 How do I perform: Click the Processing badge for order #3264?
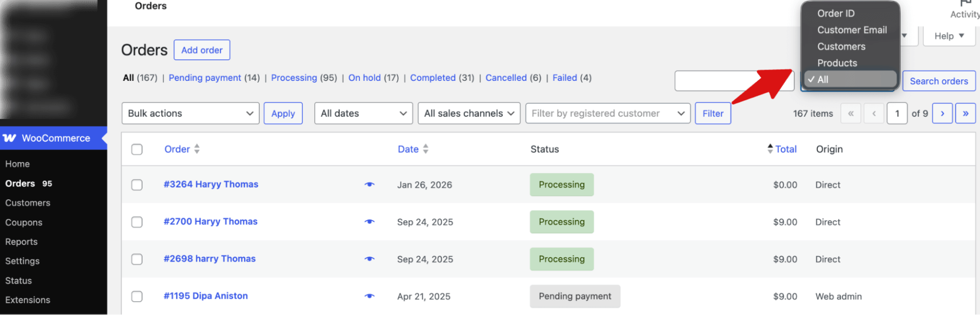pos(562,185)
